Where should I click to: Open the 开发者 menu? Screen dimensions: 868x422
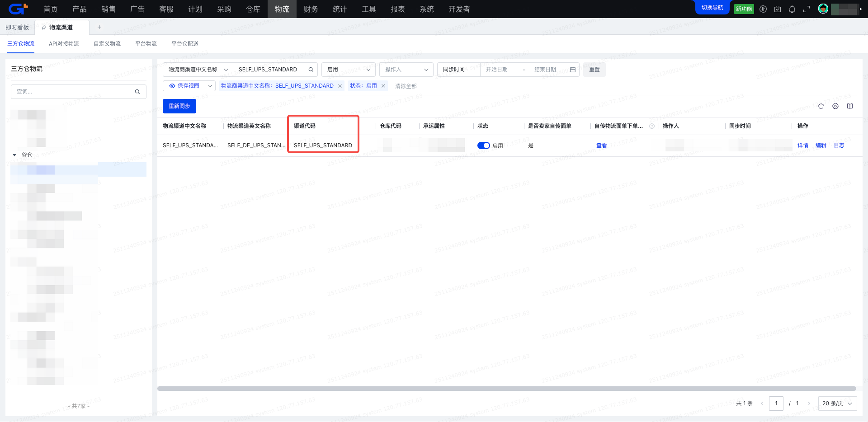tap(459, 9)
